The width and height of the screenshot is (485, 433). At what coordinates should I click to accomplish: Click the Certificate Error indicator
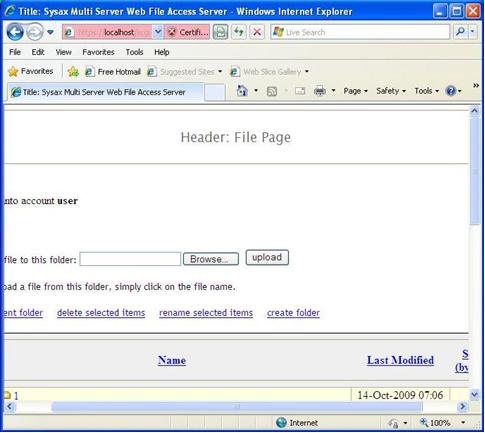pyautogui.click(x=187, y=32)
